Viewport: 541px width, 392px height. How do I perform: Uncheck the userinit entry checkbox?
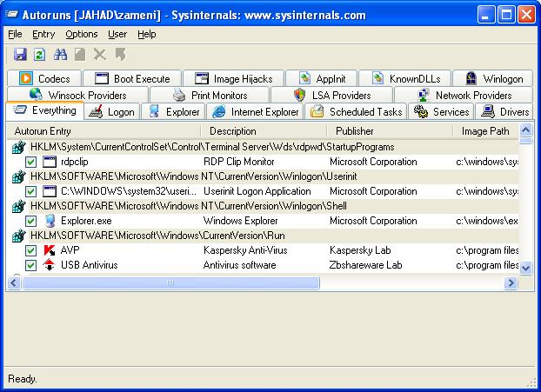[30, 191]
